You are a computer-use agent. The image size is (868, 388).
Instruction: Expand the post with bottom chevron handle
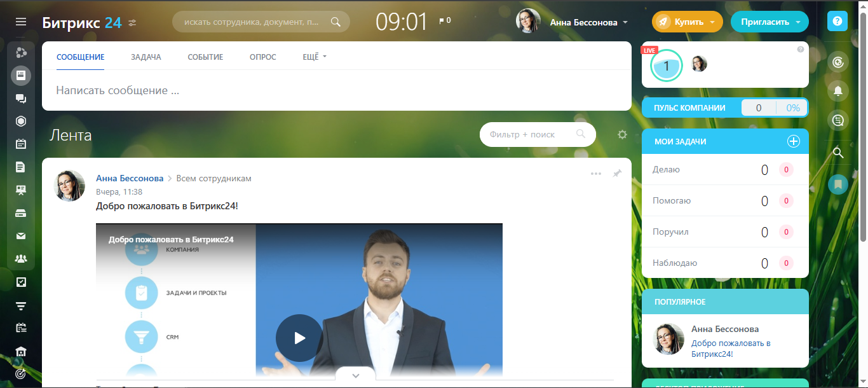tap(355, 375)
